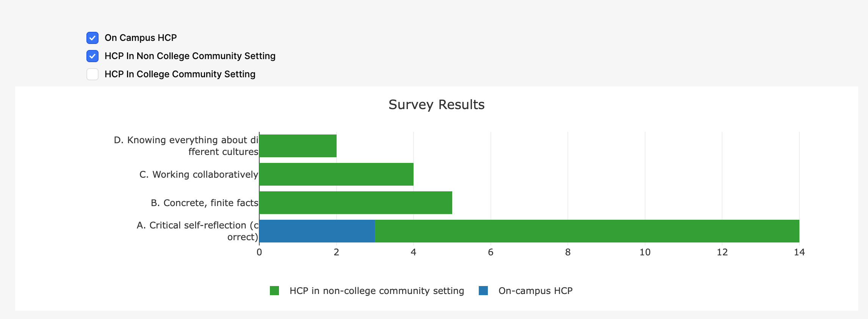Image resolution: width=868 pixels, height=319 pixels.
Task: Click the On Campus HCP checkbox label text
Action: coord(141,38)
